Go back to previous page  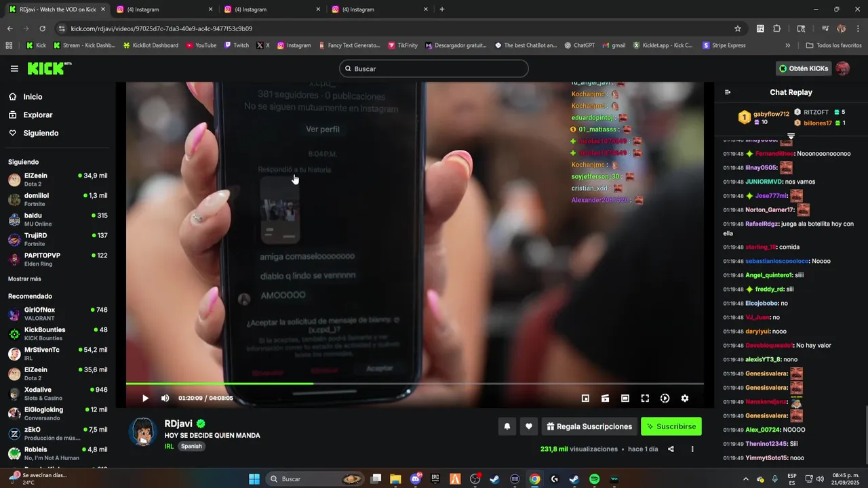(9, 28)
